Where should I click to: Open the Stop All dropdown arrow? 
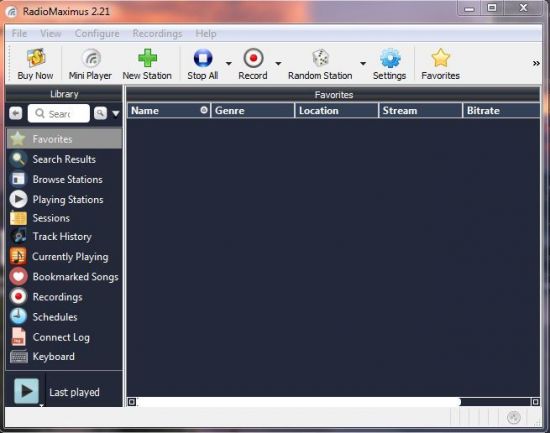(x=229, y=64)
